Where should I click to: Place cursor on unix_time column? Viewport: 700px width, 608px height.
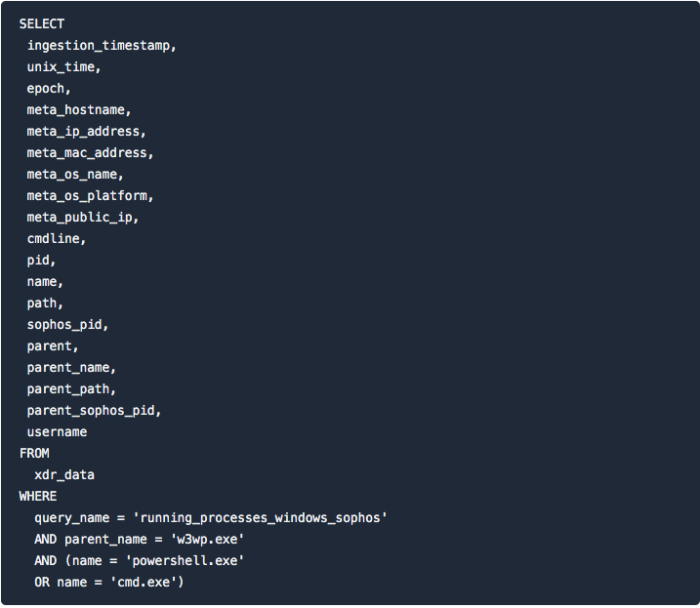[x=63, y=67]
